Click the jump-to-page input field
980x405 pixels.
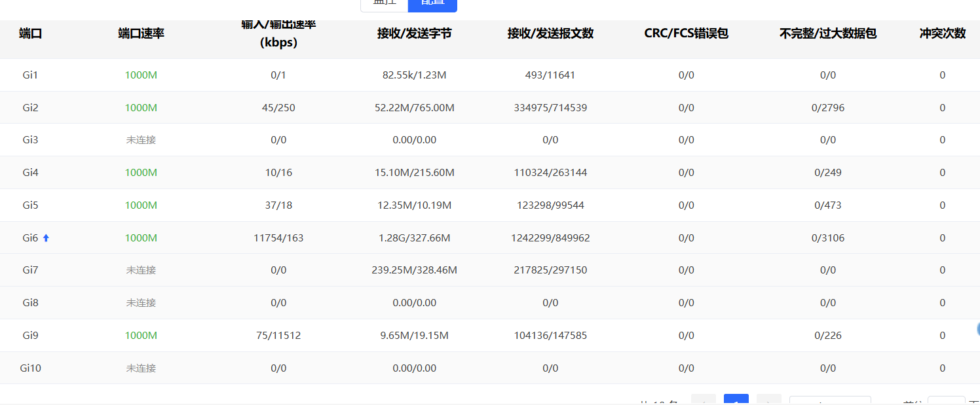pyautogui.click(x=946, y=401)
